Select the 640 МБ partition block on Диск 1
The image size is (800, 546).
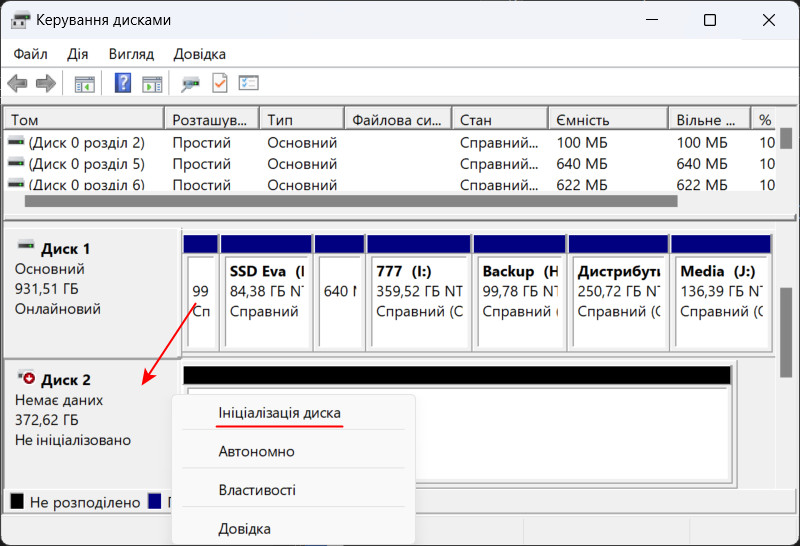tap(340, 293)
